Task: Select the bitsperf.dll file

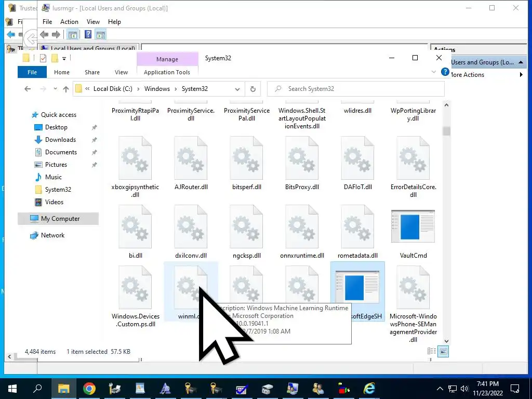Action: (246, 164)
